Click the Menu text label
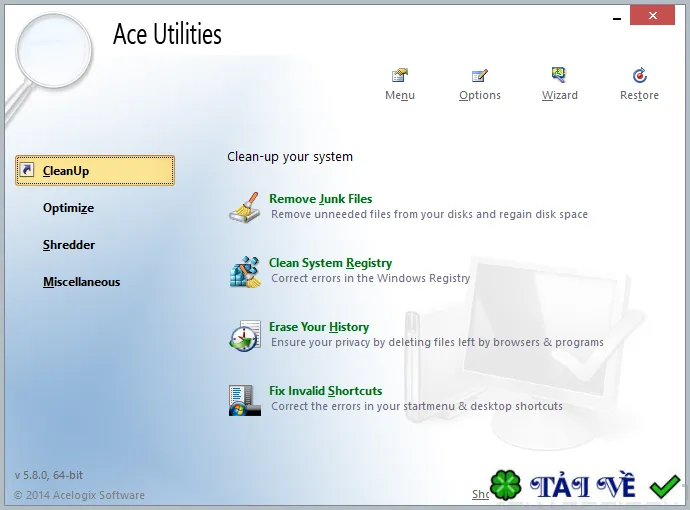 (400, 95)
